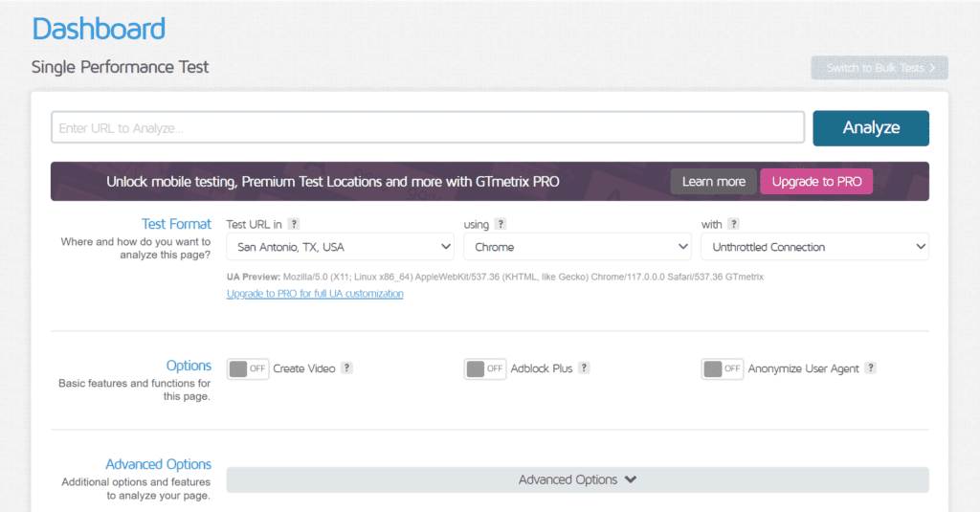Click the Options section label
This screenshot has height=512, width=980.
pyautogui.click(x=189, y=365)
